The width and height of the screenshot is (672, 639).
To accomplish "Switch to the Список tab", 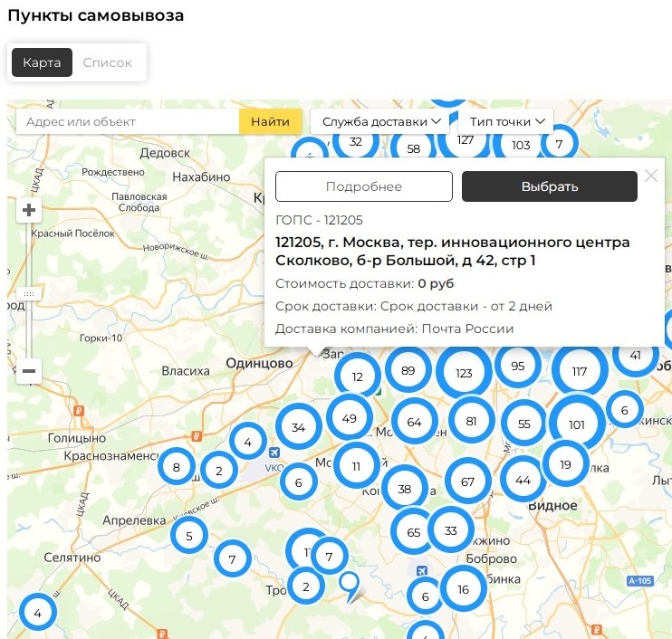I will click(107, 62).
